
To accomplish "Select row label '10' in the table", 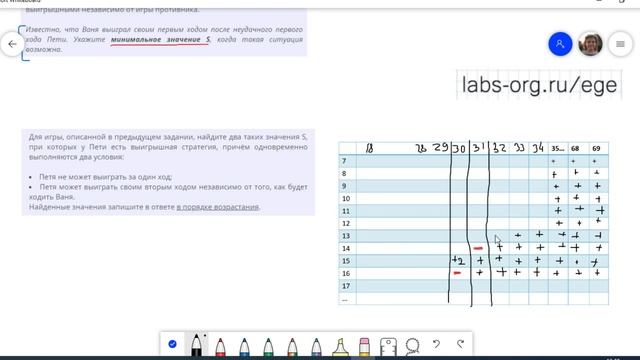I will 346,199.
